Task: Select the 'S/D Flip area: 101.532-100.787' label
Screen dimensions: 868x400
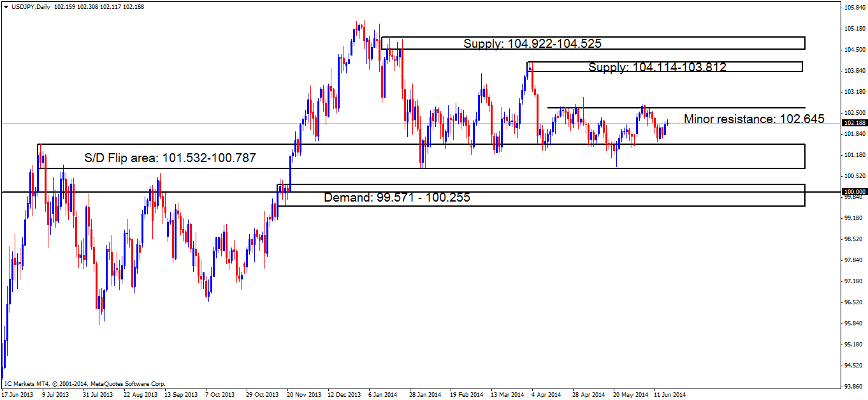Action: (170, 158)
